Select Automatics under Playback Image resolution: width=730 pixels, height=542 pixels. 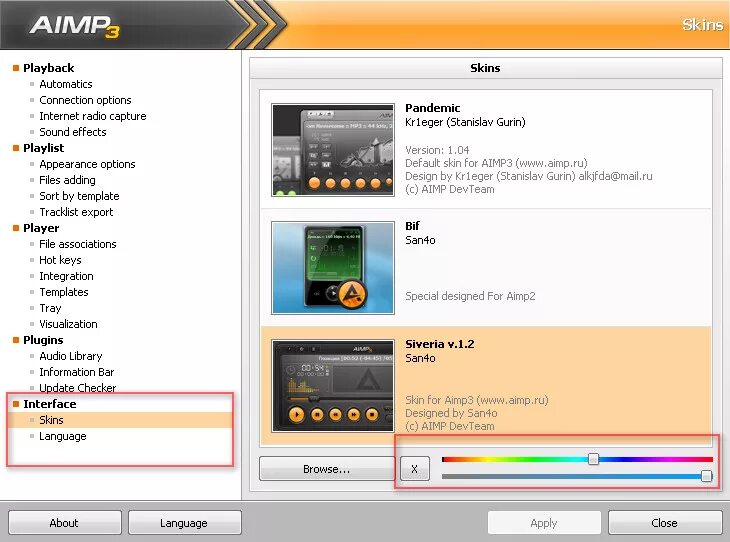click(66, 84)
